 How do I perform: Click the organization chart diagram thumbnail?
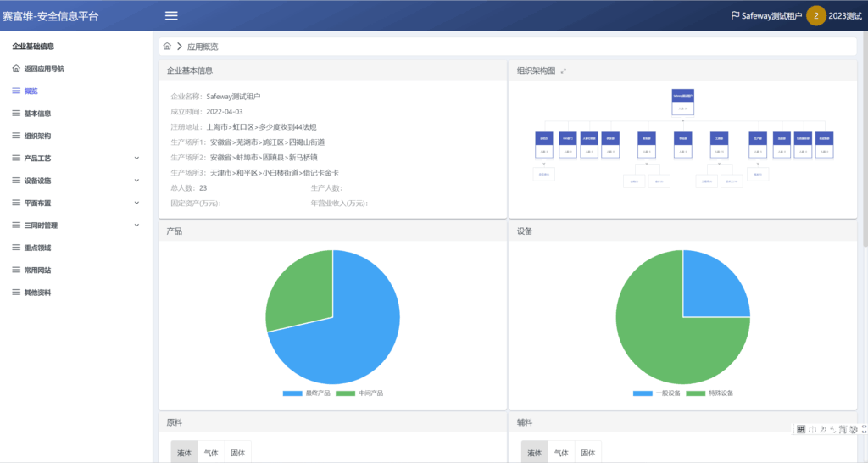click(x=683, y=140)
